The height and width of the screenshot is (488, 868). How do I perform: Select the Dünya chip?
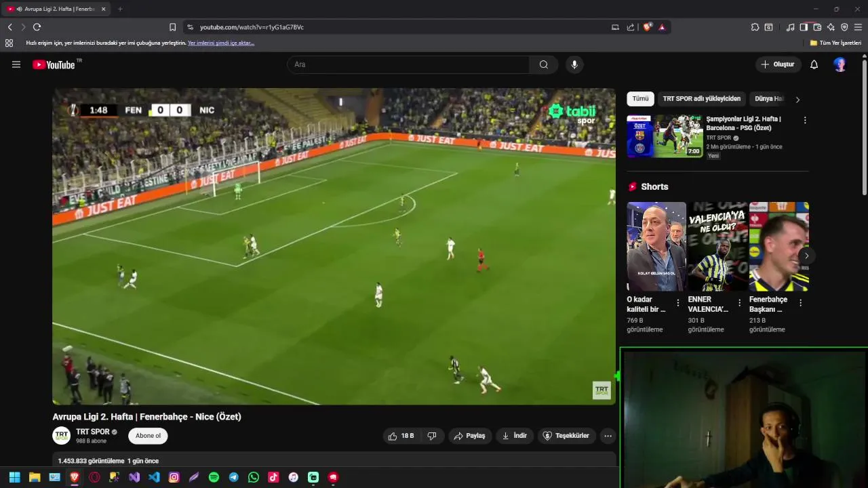pos(768,99)
